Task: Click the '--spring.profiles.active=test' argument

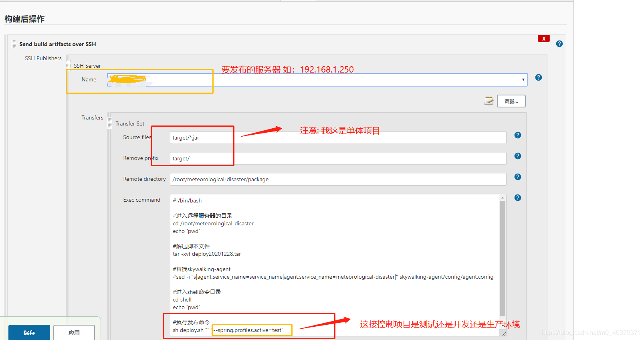Action: (248, 330)
